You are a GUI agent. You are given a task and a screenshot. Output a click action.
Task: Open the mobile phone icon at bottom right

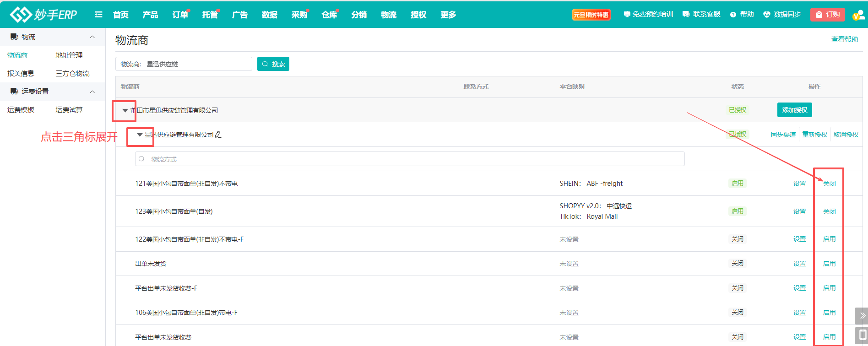[x=862, y=335]
